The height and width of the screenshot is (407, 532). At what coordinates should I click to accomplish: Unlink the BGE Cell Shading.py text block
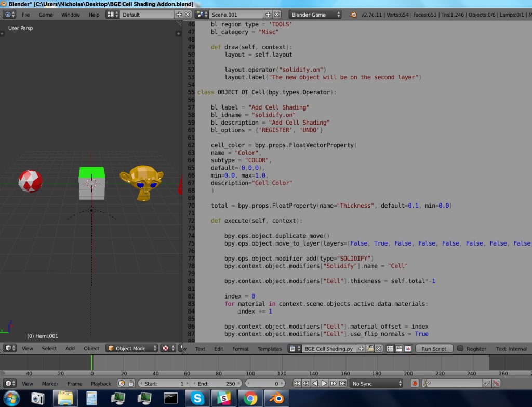point(379,349)
